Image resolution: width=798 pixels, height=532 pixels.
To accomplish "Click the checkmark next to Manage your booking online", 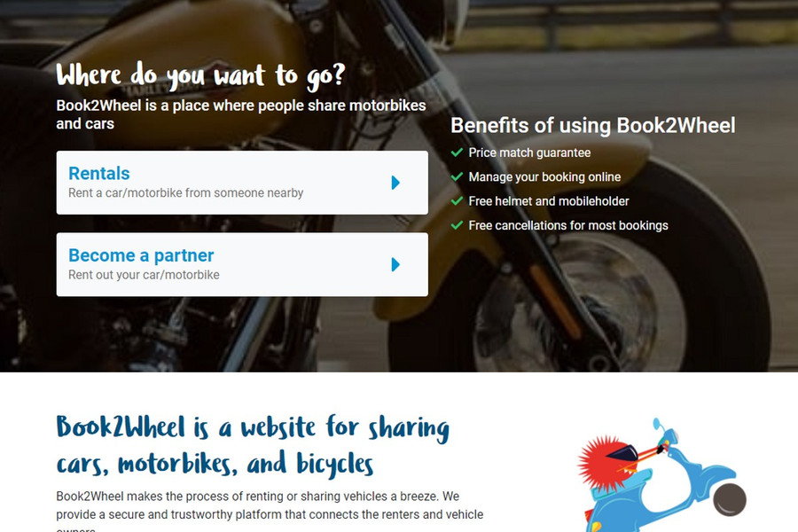I will tap(457, 176).
